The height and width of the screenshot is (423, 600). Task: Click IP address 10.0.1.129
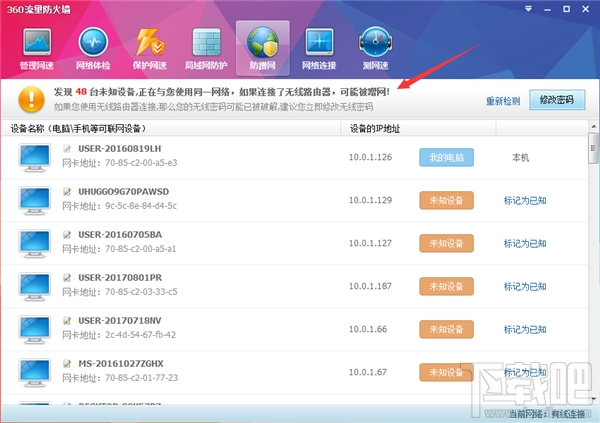[x=370, y=200]
